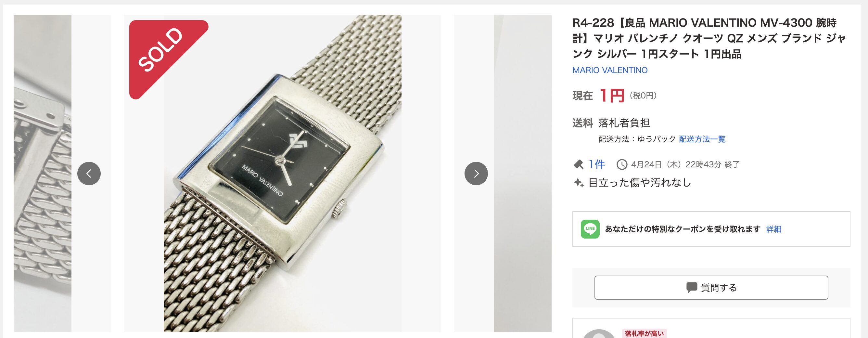Viewport: 868px width, 338px height.
Task: Click the 落札率が高い badge
Action: click(x=644, y=334)
